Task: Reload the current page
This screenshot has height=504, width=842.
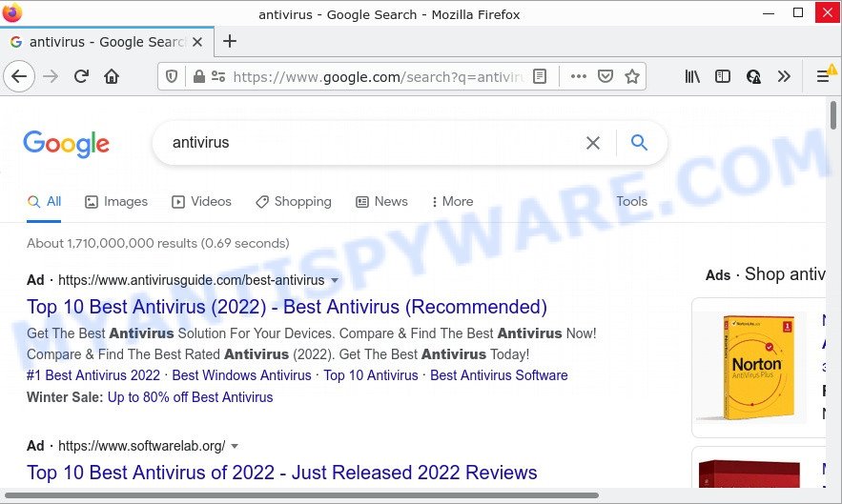Action: coord(81,77)
